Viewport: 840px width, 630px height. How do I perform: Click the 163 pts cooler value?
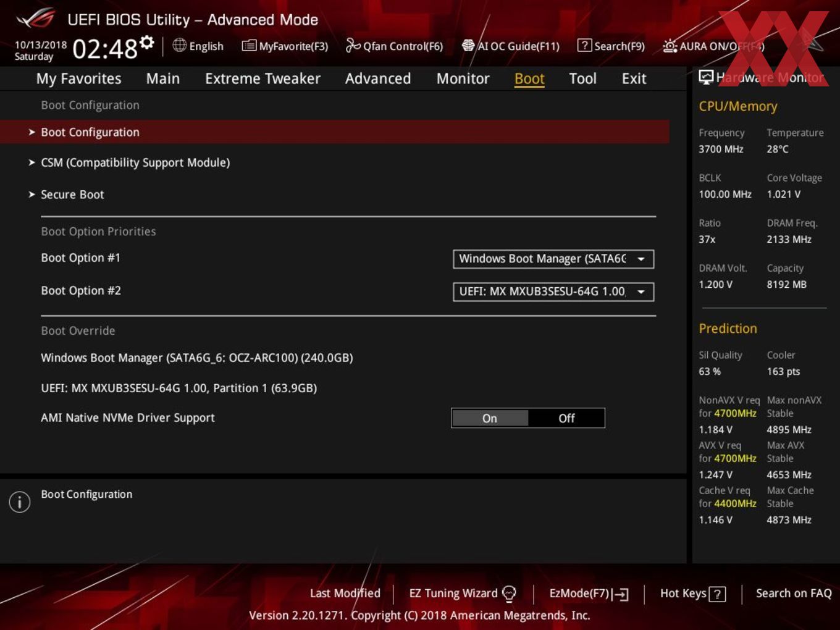click(783, 371)
